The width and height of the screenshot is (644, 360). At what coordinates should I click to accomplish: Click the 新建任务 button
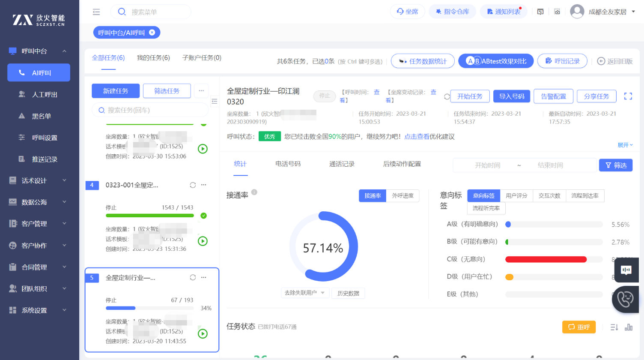[x=116, y=91]
